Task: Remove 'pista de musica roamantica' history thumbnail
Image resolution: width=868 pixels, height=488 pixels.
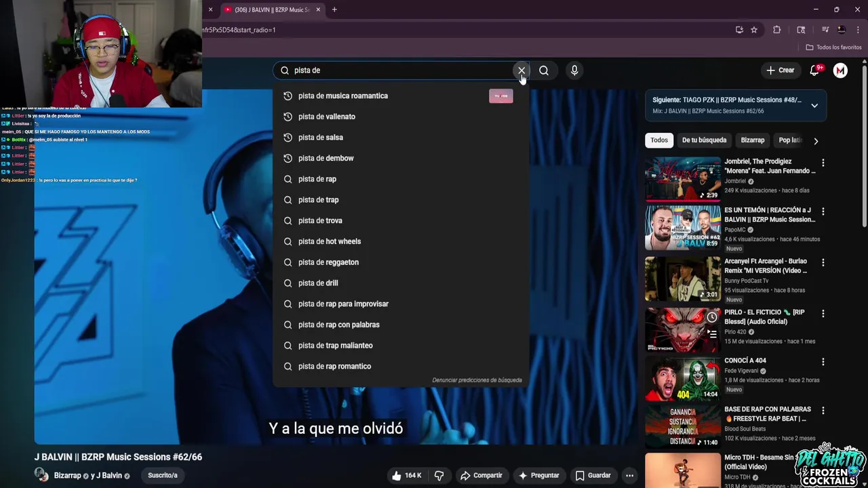Action: point(500,96)
